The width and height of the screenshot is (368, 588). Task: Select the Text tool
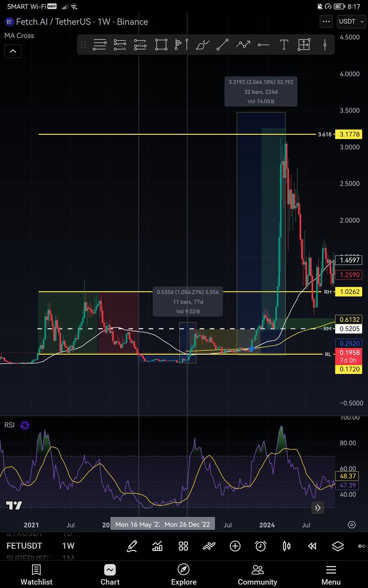pos(284,45)
